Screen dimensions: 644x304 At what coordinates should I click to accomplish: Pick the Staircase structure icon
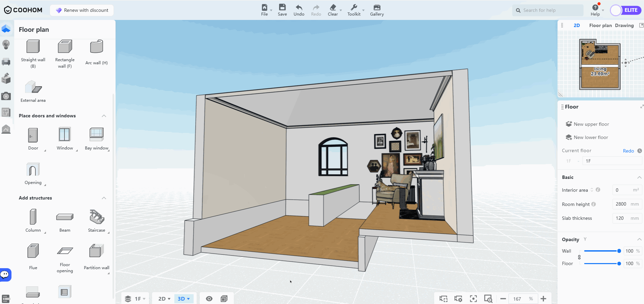coord(97,217)
